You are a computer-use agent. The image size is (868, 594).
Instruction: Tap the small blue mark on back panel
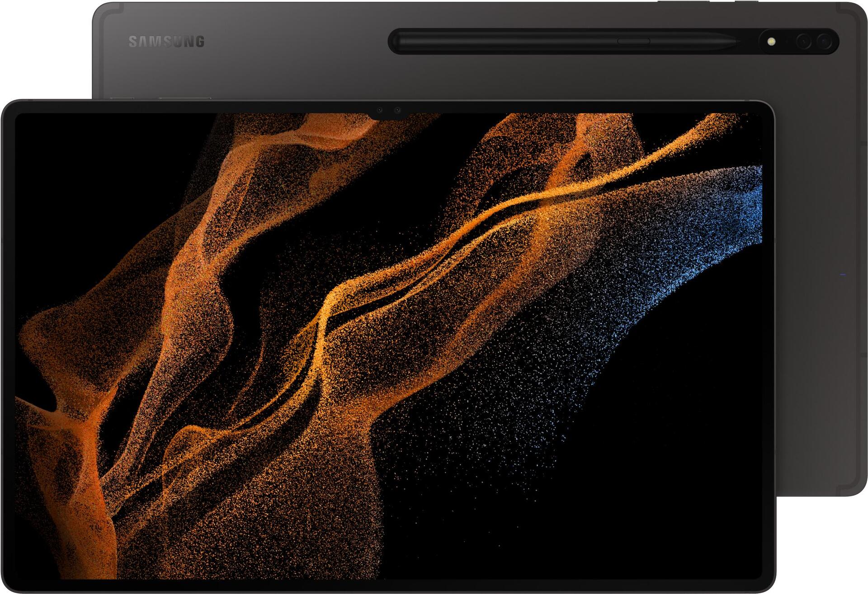click(x=842, y=274)
